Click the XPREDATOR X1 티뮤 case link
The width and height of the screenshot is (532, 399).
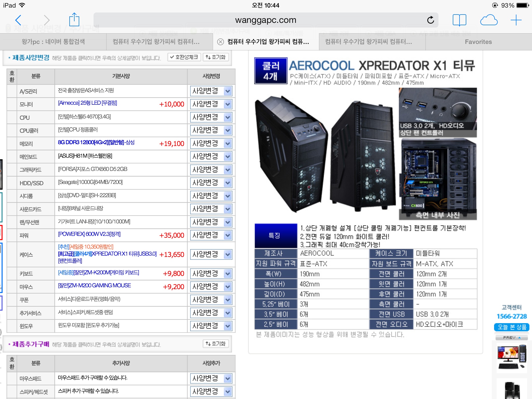(107, 254)
